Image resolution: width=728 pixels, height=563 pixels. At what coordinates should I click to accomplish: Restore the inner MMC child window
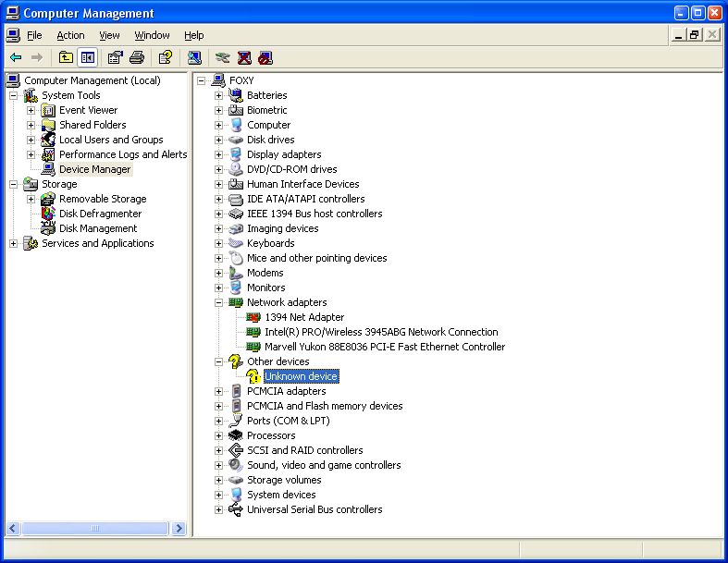click(695, 35)
